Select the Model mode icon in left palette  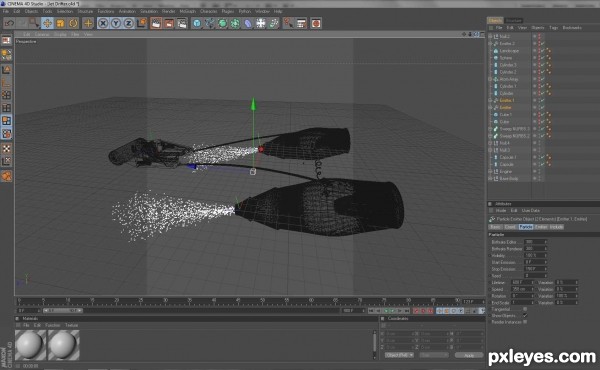tap(7, 70)
